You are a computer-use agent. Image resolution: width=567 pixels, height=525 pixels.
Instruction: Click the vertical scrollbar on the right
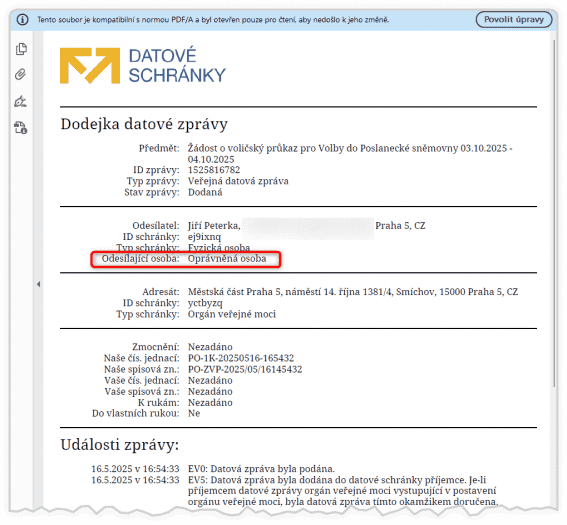click(554, 213)
